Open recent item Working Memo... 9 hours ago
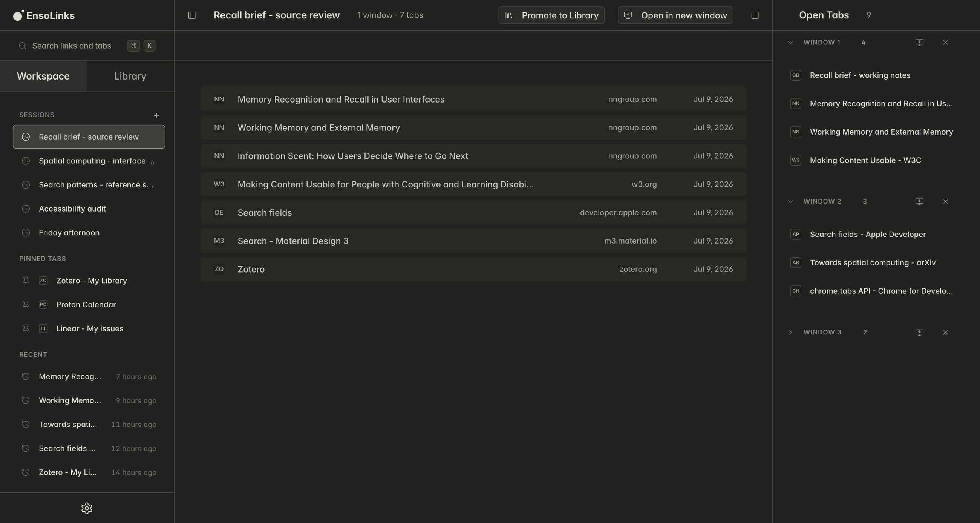Screen dimensions: 980x523 [89, 400]
